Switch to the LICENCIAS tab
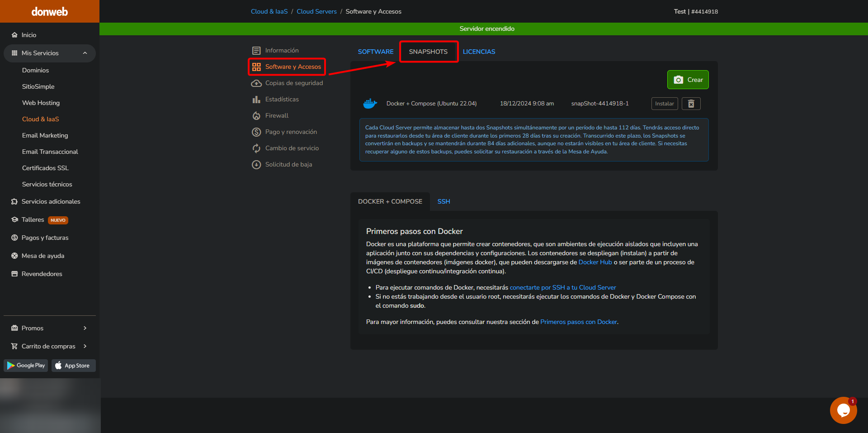Viewport: 868px width, 433px height. pyautogui.click(x=479, y=52)
